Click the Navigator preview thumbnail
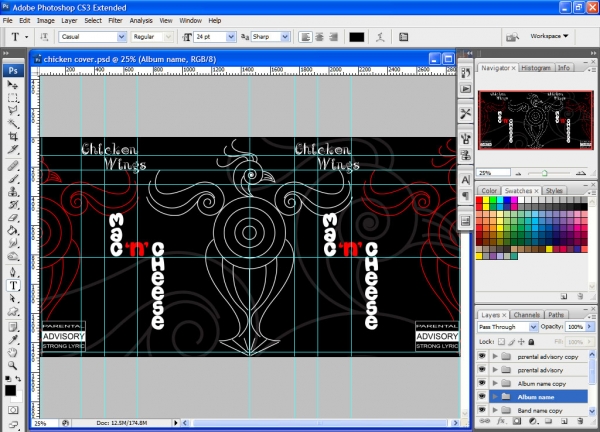 536,120
